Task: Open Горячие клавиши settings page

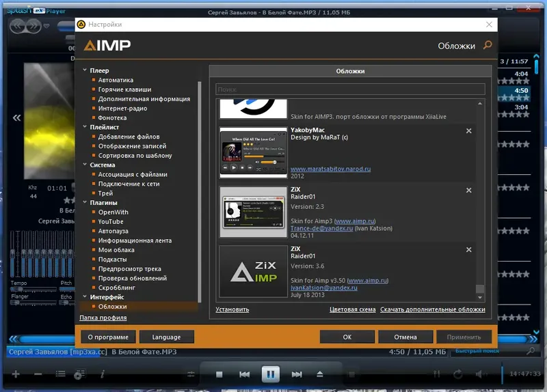Action: click(124, 89)
